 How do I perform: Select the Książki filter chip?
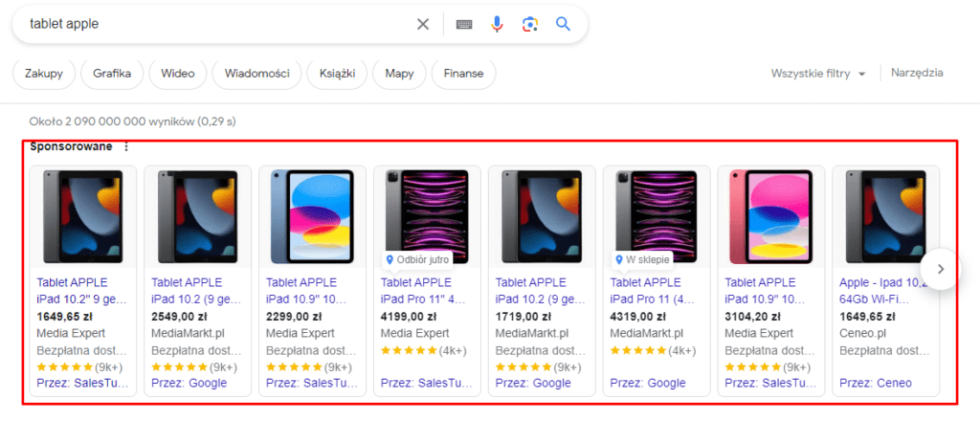[337, 74]
